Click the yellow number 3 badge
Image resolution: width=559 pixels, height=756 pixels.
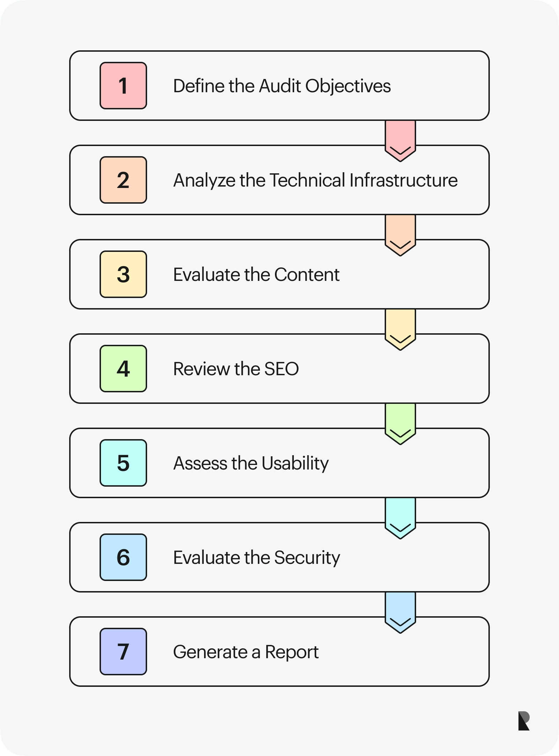pos(123,274)
